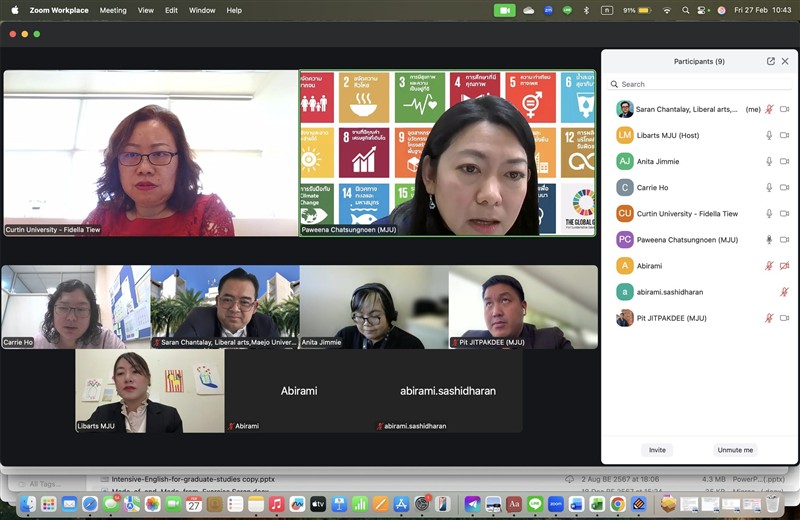This screenshot has width=800, height=520.
Task: Open Finder from the Dock
Action: (x=28, y=504)
